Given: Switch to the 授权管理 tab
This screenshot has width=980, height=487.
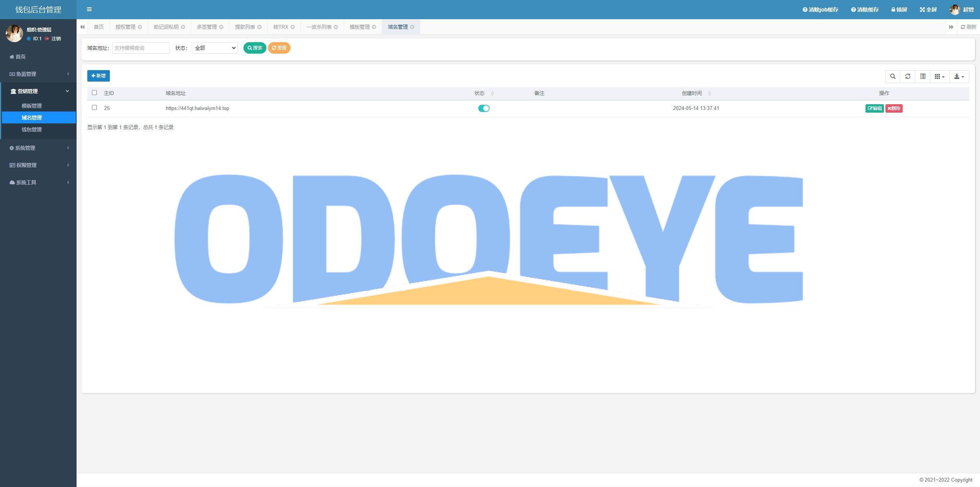Looking at the screenshot, I should point(126,27).
